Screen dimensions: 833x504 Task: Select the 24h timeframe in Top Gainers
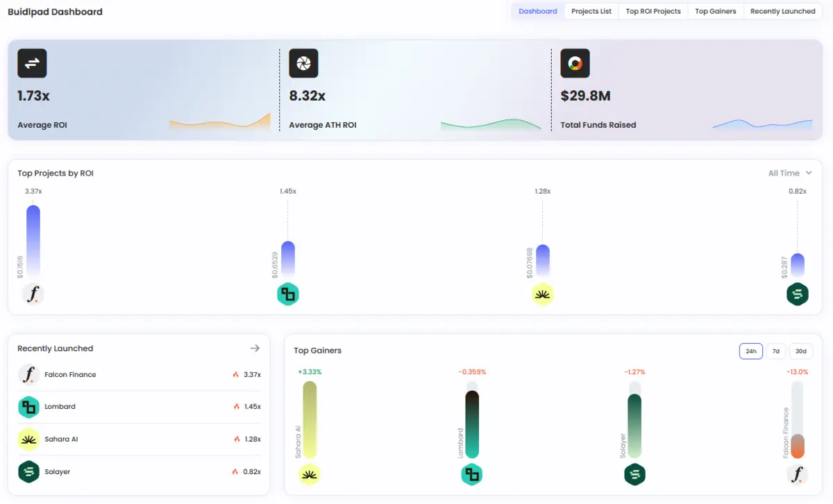[x=750, y=351]
